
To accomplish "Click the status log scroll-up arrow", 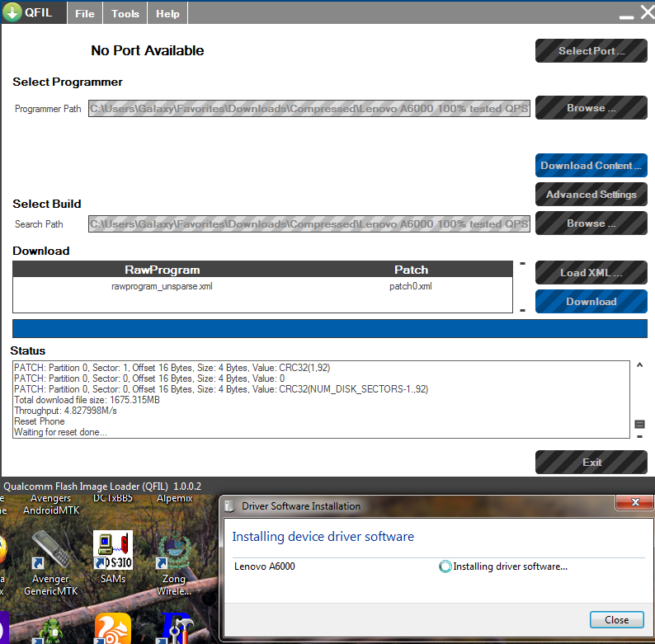I will [639, 365].
